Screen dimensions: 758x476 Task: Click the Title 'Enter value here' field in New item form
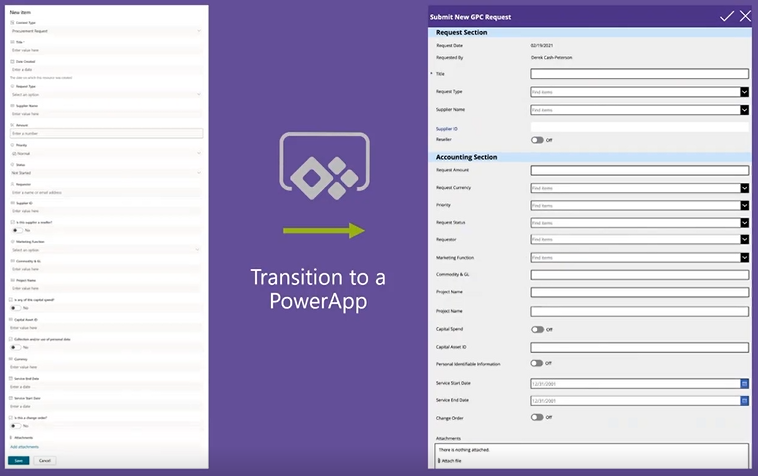pos(106,50)
